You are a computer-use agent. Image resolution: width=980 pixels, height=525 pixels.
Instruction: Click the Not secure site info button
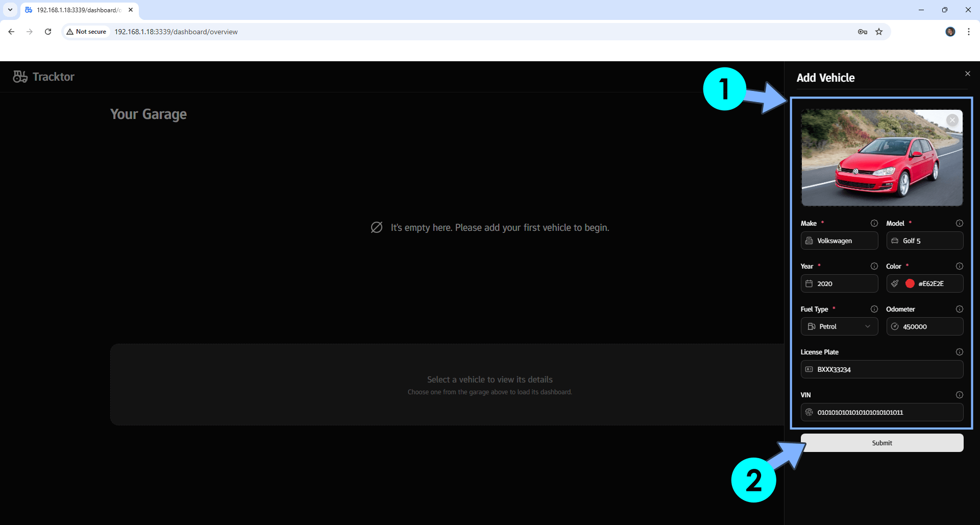click(x=86, y=32)
